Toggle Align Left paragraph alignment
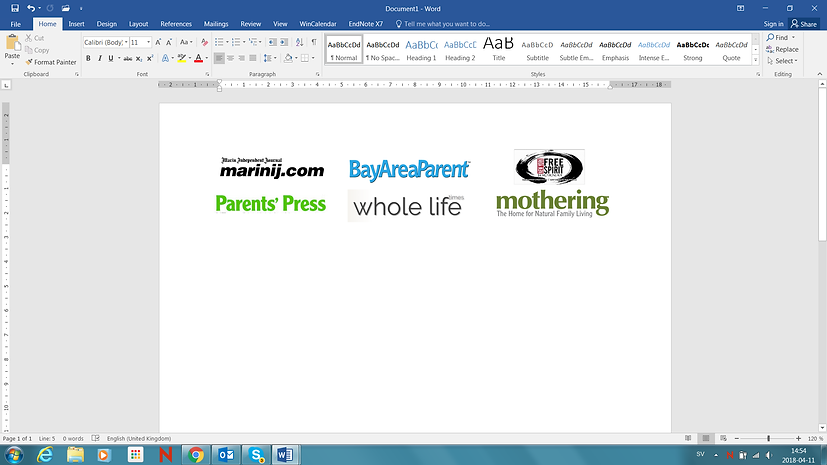The image size is (827, 465). click(x=219, y=59)
